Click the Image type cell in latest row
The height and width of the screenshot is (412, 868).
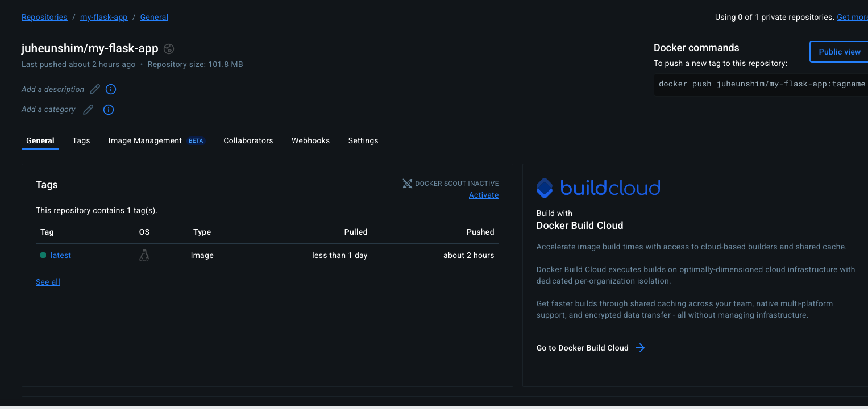click(x=202, y=255)
